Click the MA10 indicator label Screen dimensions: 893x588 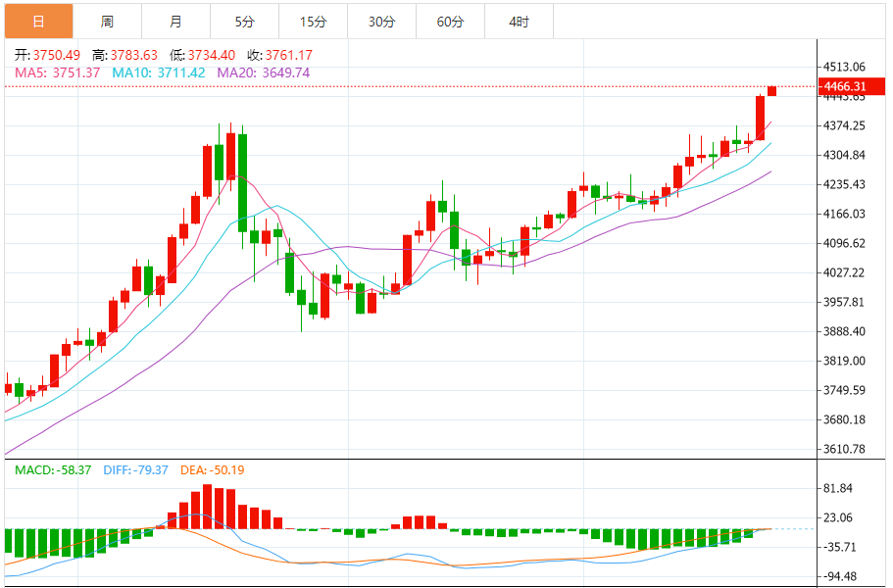click(158, 73)
